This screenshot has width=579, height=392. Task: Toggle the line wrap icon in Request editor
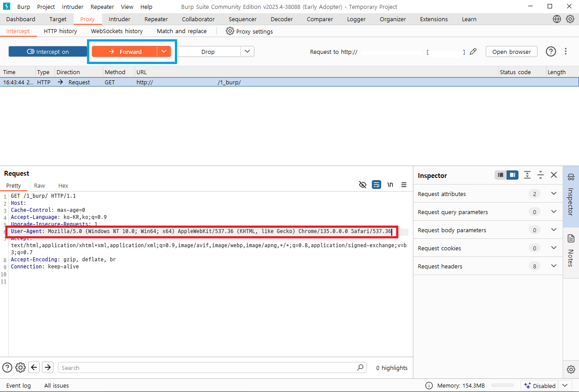[376, 185]
